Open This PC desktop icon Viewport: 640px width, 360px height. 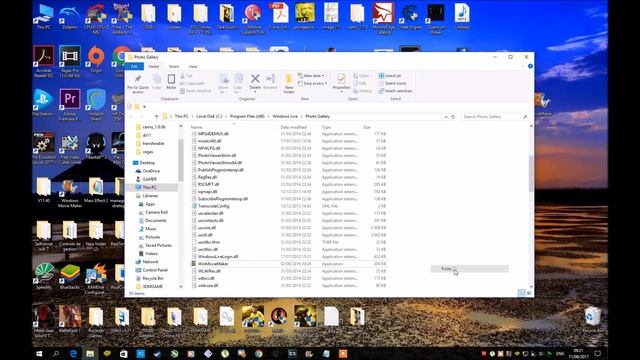pyautogui.click(x=44, y=17)
